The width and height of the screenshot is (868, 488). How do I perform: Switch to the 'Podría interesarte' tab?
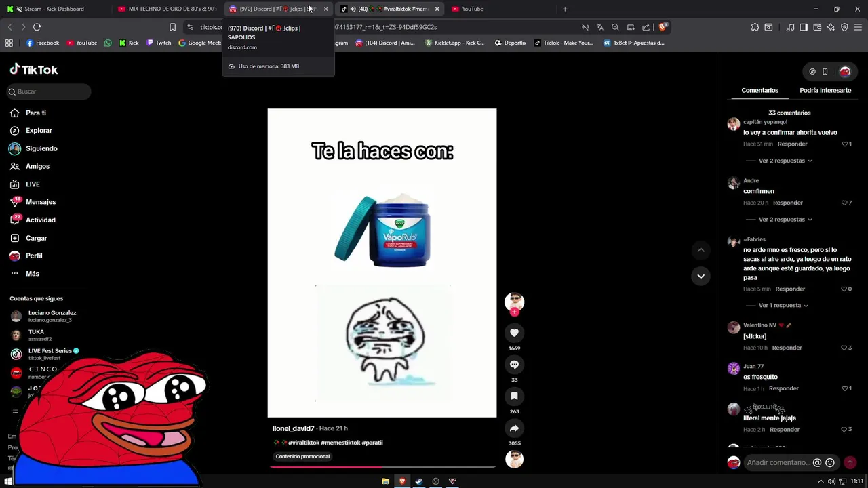tap(825, 90)
